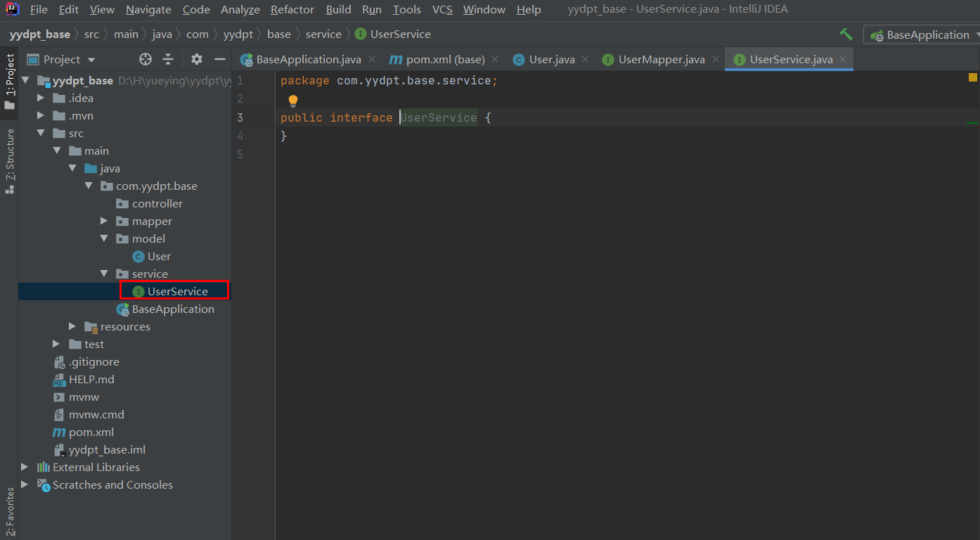This screenshot has width=980, height=540.
Task: Open the File menu
Action: point(39,9)
